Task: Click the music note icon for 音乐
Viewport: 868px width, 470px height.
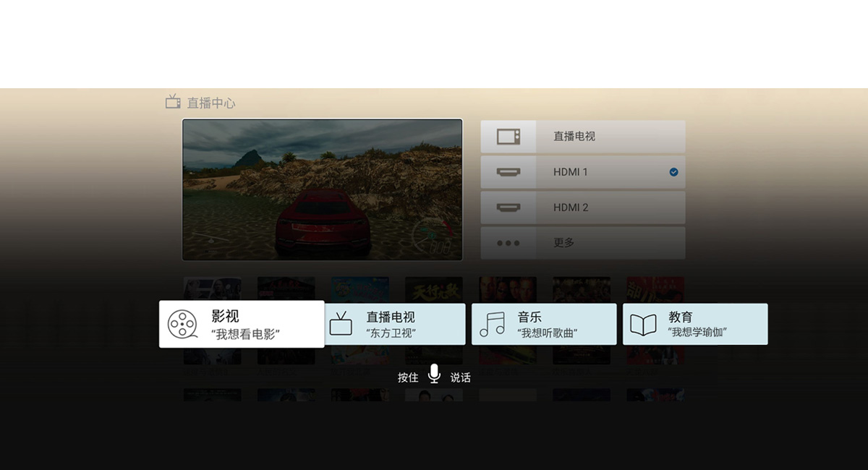Action: click(493, 325)
